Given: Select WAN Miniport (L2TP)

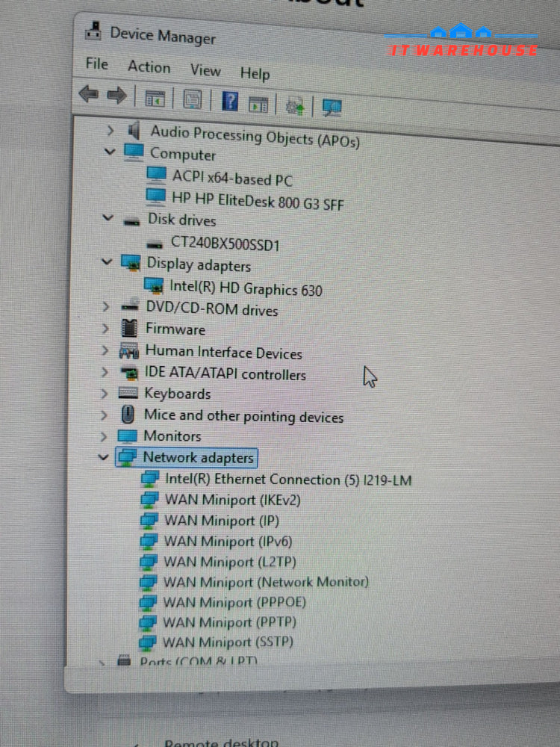Looking at the screenshot, I should click(230, 562).
